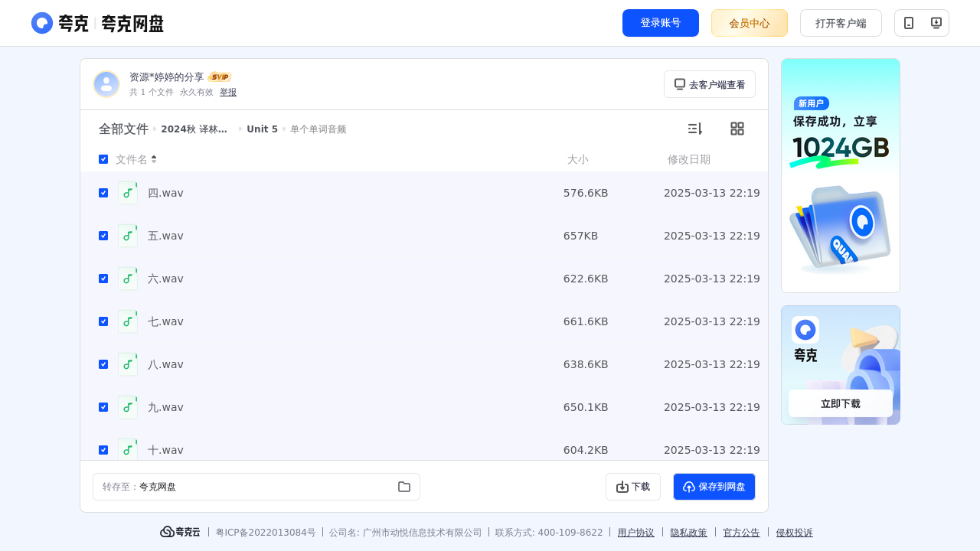
Task: Select the file name 八.wav
Action: [x=165, y=364]
